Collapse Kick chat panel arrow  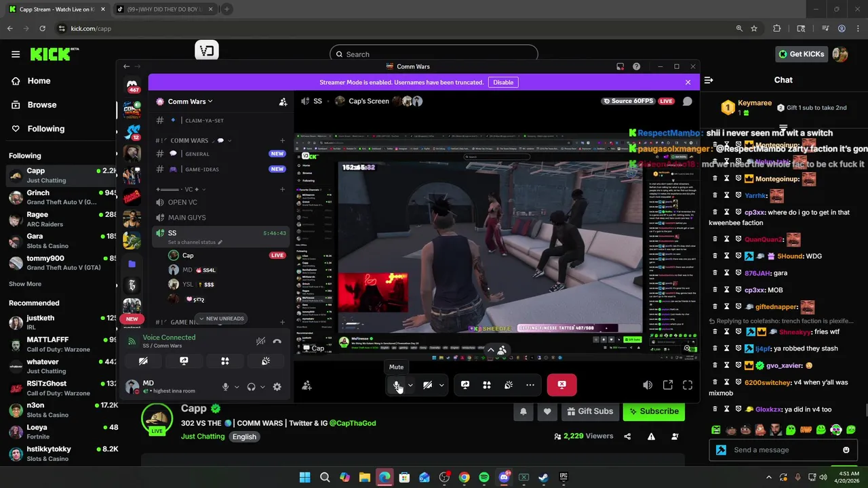tap(709, 80)
